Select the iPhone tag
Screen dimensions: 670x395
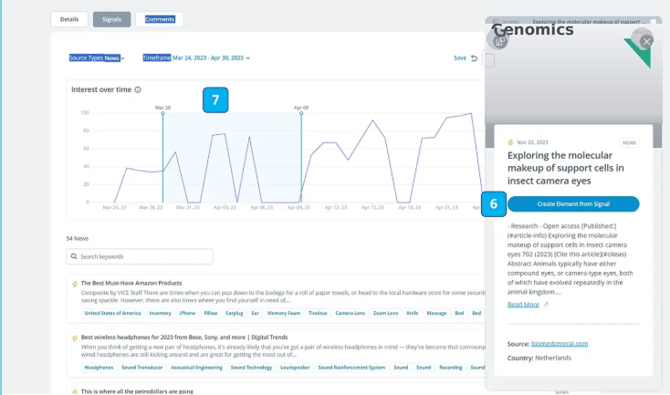[x=187, y=313]
